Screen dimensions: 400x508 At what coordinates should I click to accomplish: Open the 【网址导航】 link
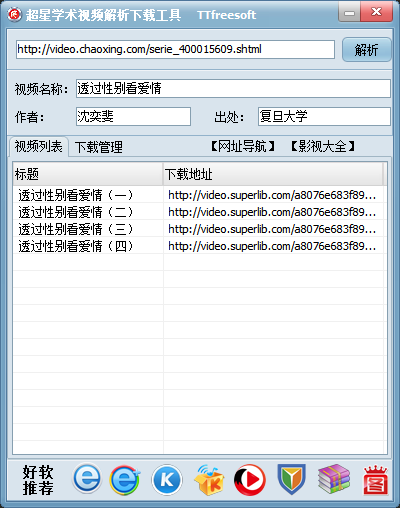click(x=243, y=146)
